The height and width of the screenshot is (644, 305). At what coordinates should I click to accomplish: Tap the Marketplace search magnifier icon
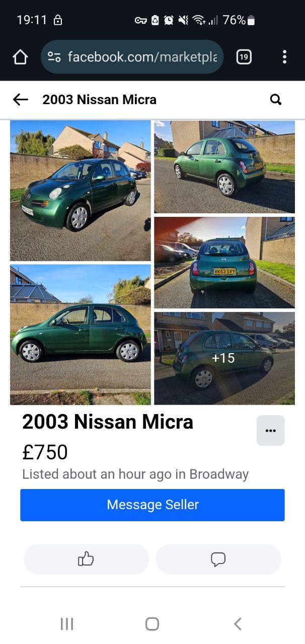pyautogui.click(x=276, y=100)
